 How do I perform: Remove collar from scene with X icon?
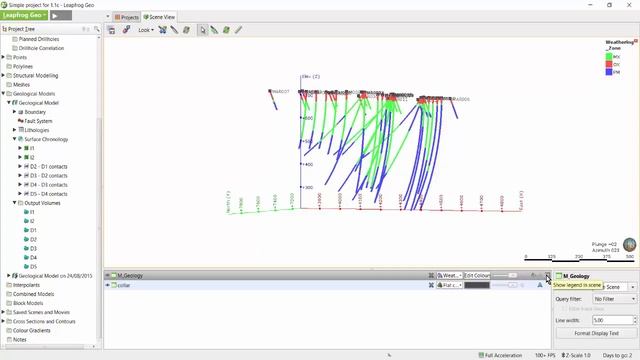click(x=431, y=285)
